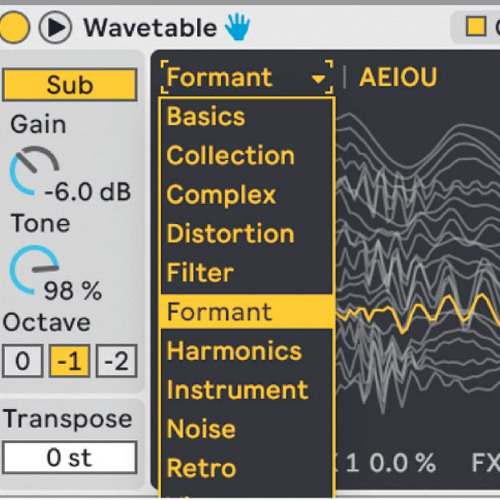Choose Noise from the category list
Viewport: 500px width, 500px height.
(247, 429)
